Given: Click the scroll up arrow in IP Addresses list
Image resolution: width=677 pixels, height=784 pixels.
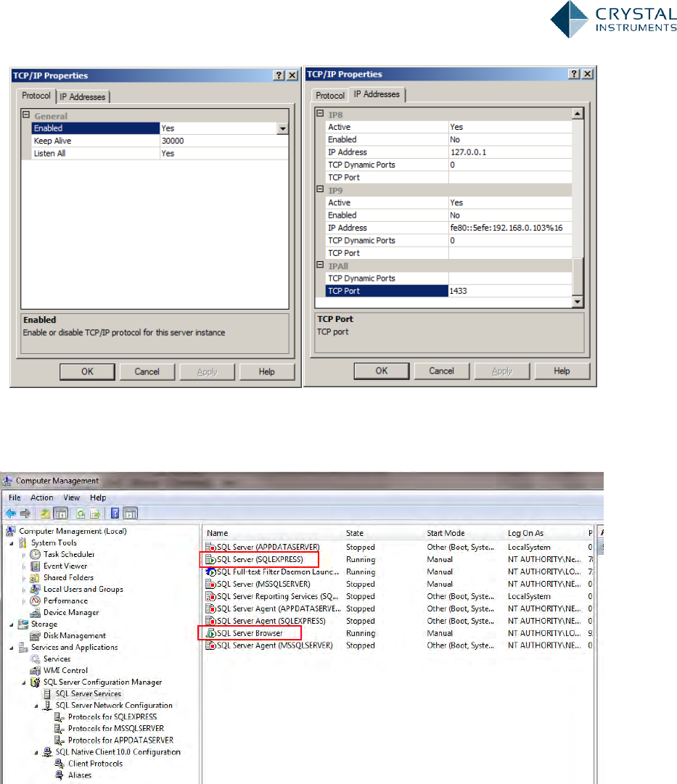Looking at the screenshot, I should click(x=578, y=113).
